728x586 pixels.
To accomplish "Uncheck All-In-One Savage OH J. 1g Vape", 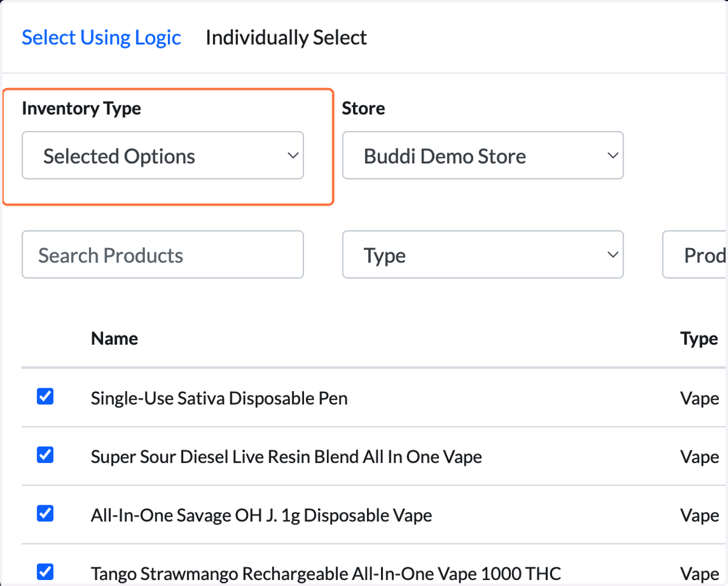I will point(45,514).
